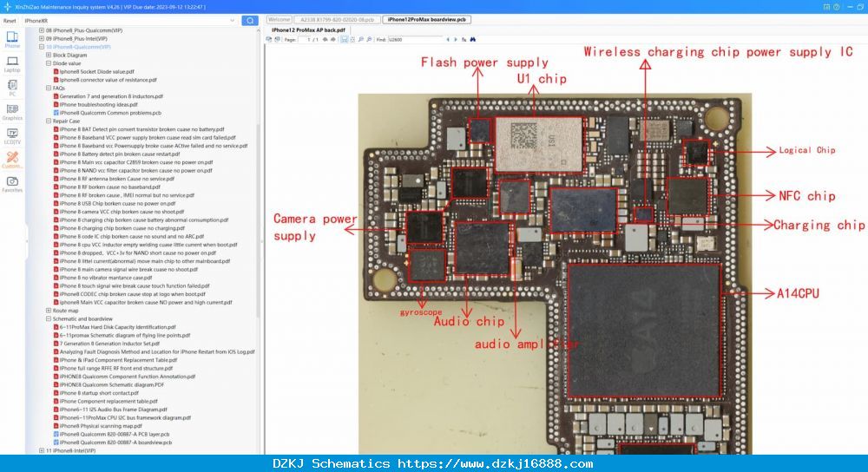Open the Custom category in sidebar

tap(12, 160)
